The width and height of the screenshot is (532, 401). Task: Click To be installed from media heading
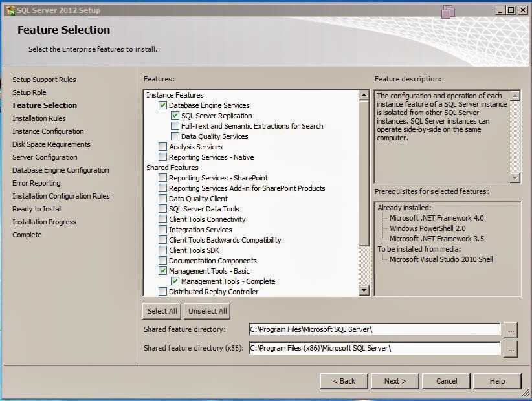coord(419,249)
